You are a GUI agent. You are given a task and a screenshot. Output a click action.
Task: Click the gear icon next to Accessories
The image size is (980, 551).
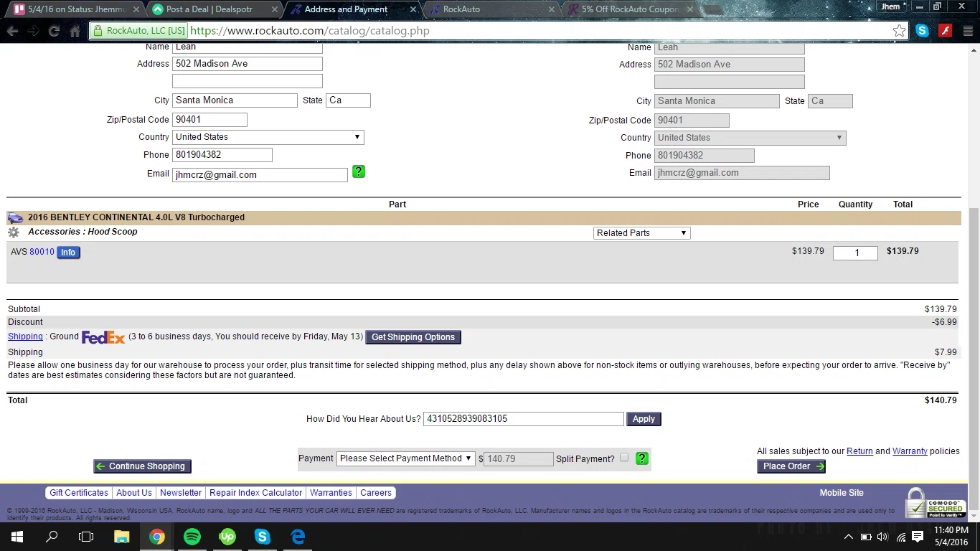(x=14, y=232)
